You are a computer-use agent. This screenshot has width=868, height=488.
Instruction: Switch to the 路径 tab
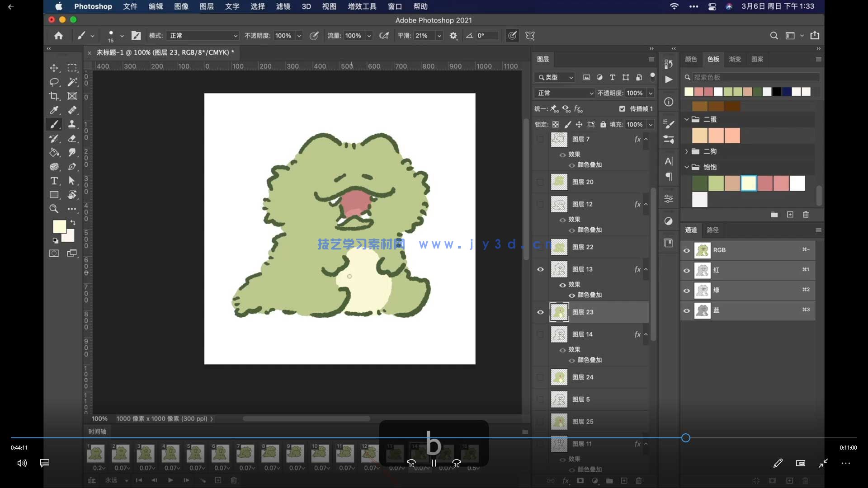(712, 230)
